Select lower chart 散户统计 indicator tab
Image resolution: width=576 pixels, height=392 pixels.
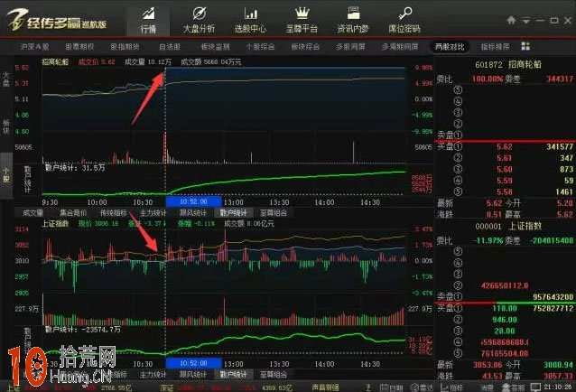tap(233, 375)
